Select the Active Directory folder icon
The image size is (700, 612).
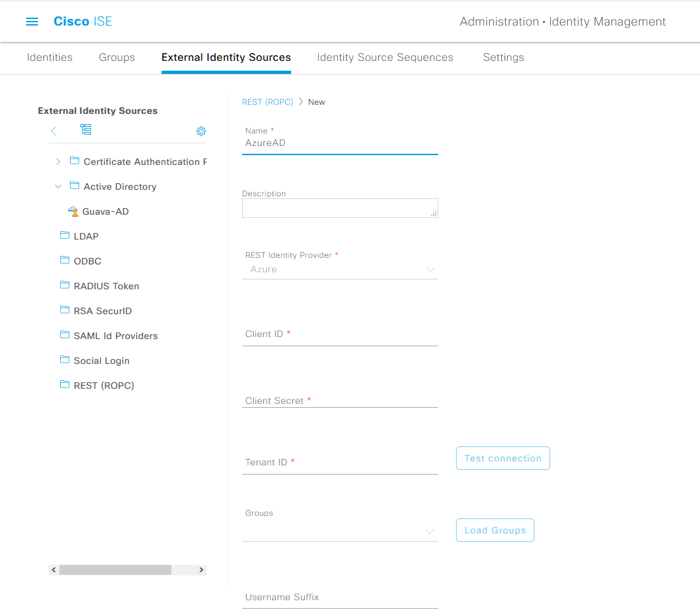pyautogui.click(x=75, y=185)
